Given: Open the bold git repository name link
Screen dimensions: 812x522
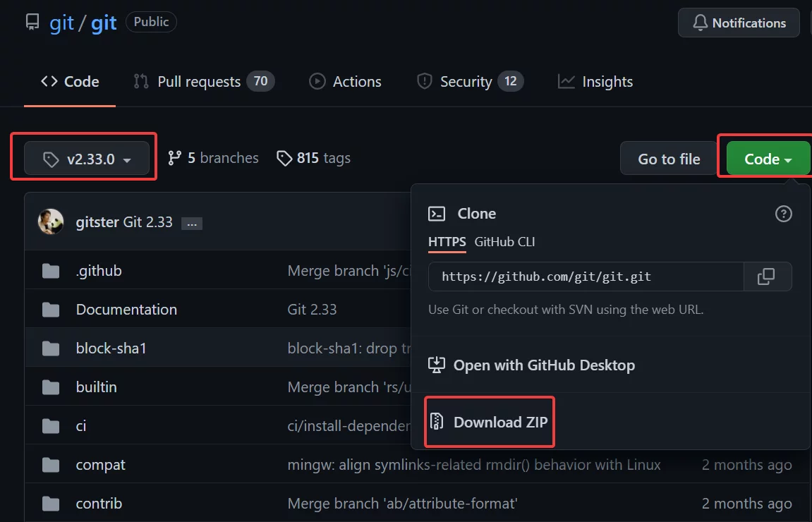Looking at the screenshot, I should pos(104,23).
